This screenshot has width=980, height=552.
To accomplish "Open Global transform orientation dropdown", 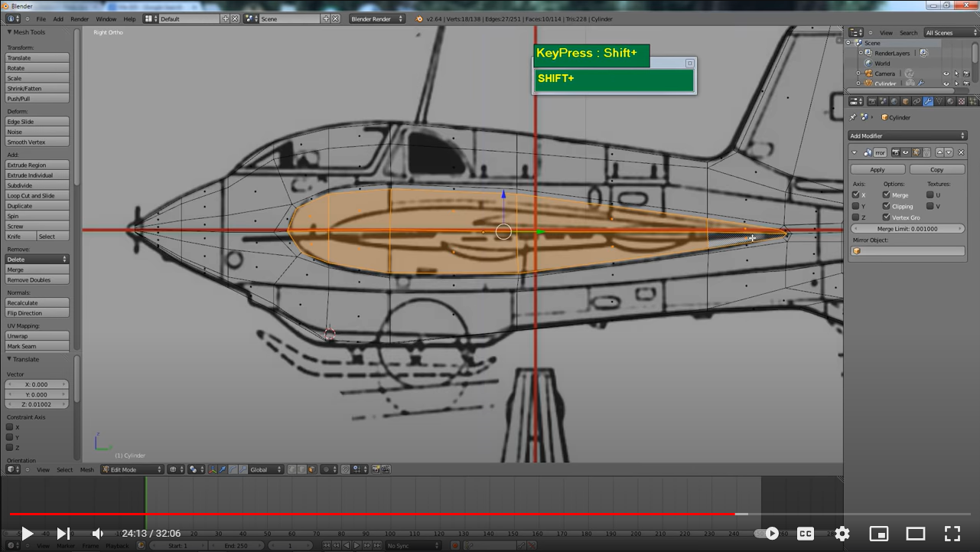I will [266, 469].
